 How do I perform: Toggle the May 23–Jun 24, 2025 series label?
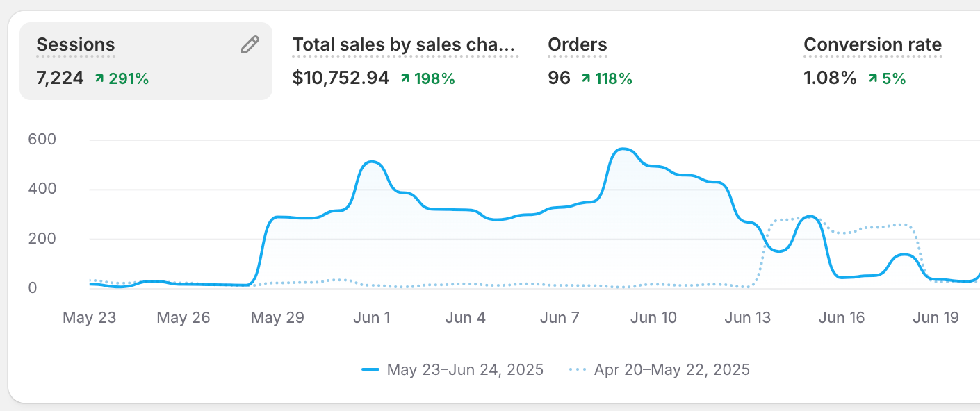(x=465, y=369)
